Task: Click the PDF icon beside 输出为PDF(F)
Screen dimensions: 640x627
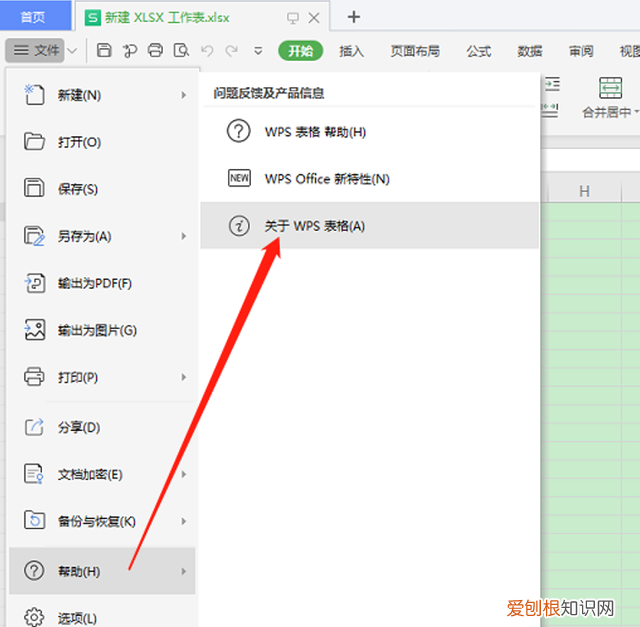Action: tap(35, 283)
